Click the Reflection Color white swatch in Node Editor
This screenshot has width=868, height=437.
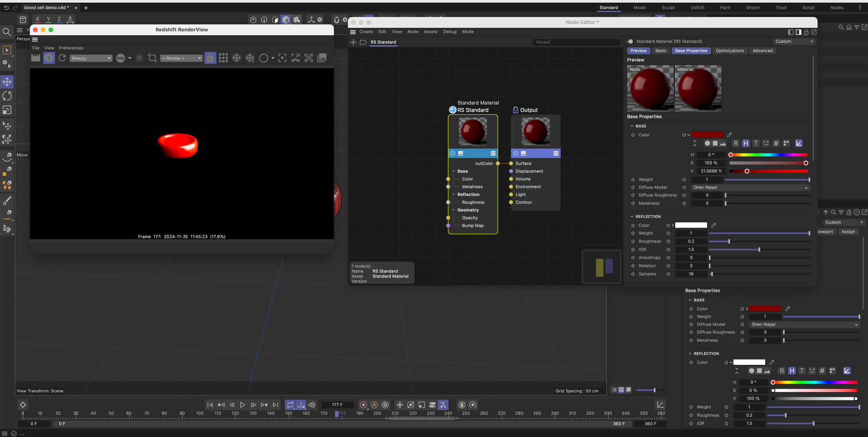click(x=691, y=225)
